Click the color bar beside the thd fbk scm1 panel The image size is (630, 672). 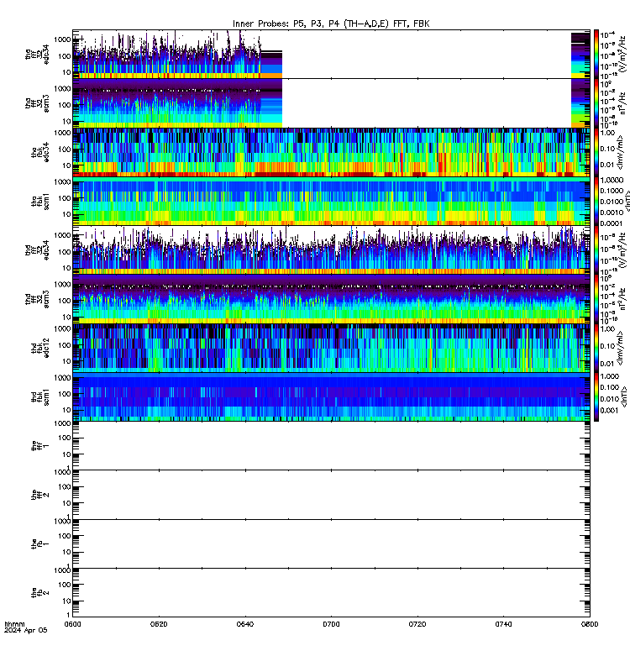(x=596, y=396)
